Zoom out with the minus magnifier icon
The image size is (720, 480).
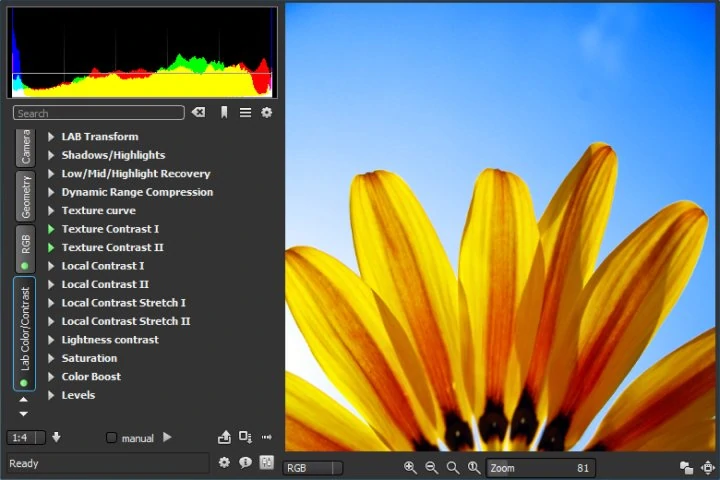point(431,468)
